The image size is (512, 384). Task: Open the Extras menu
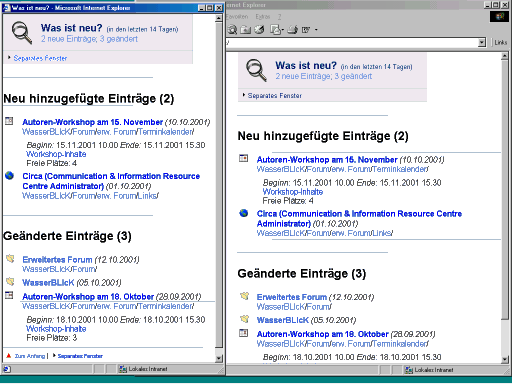[x=263, y=16]
